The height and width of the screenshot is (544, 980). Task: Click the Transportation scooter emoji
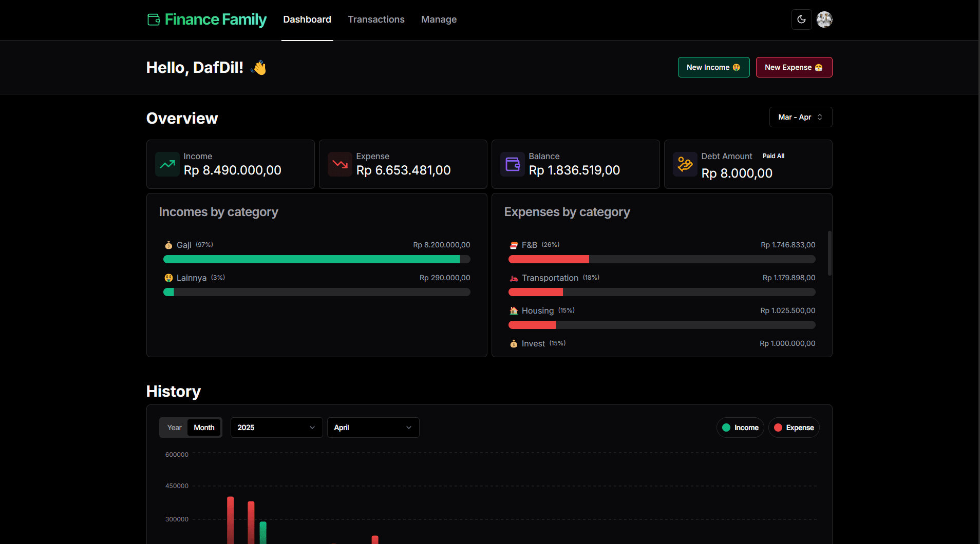coord(514,278)
